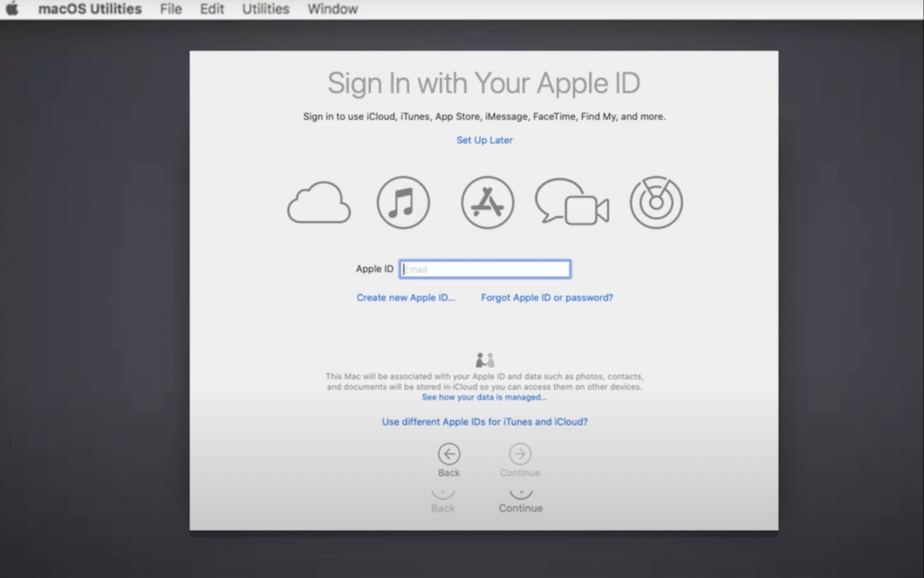Viewport: 924px width, 578px height.
Task: Open the File menu
Action: pos(171,9)
